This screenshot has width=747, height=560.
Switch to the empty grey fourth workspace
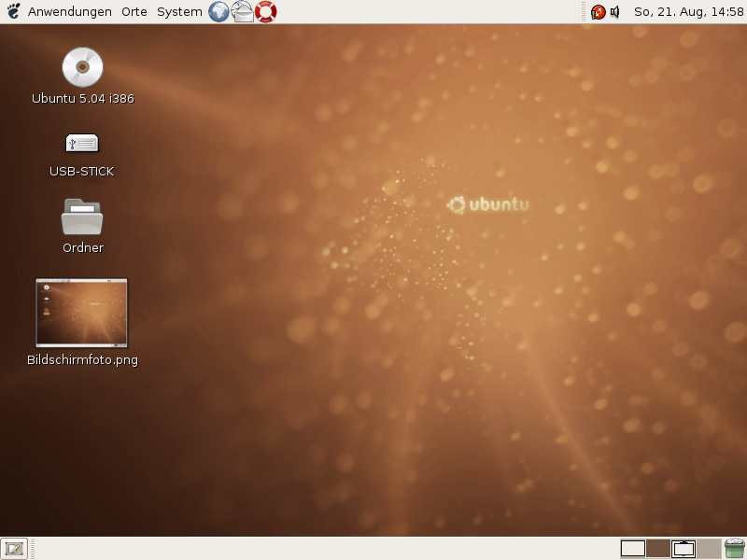coord(709,549)
